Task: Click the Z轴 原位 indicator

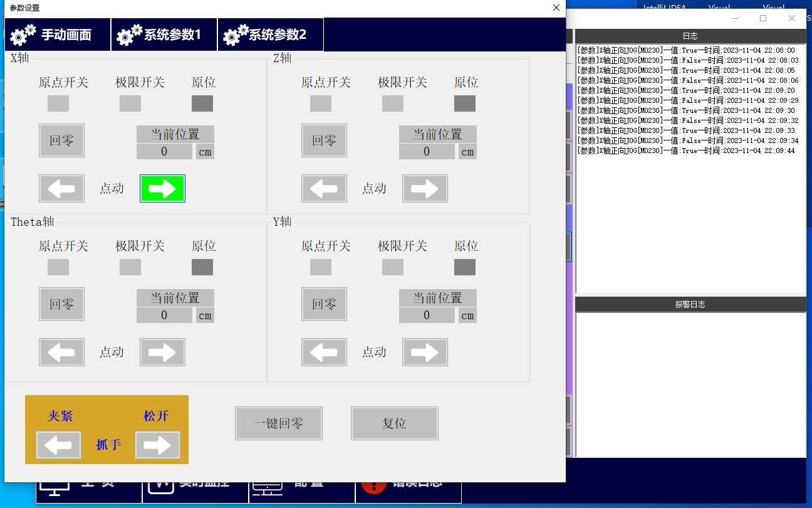Action: click(465, 103)
